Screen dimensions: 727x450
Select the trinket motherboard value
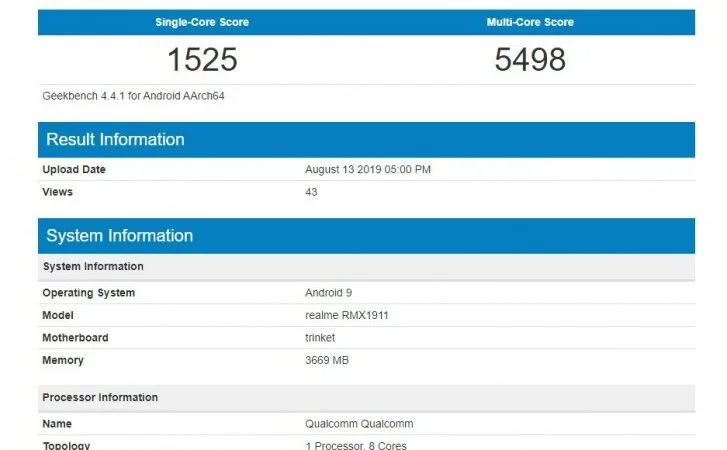[320, 338]
